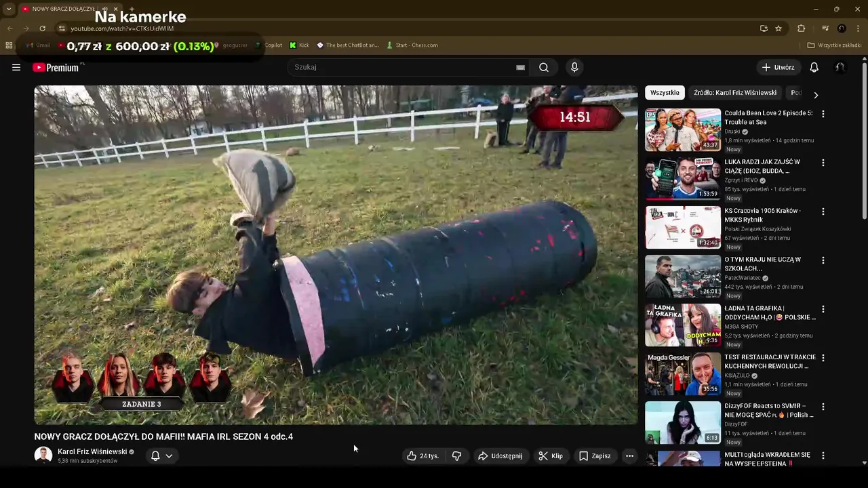Select the partially visible Pod chip
Viewport: 868px width, 488px height.
coord(796,93)
